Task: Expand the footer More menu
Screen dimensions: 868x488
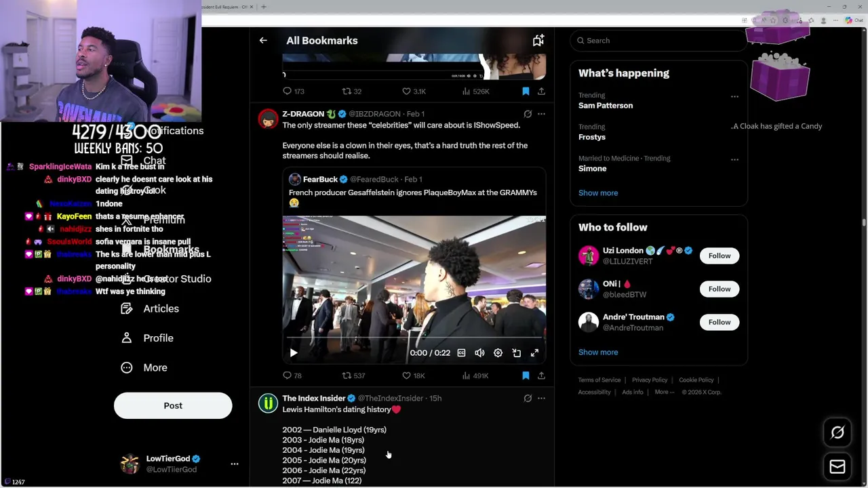Action: point(665,392)
